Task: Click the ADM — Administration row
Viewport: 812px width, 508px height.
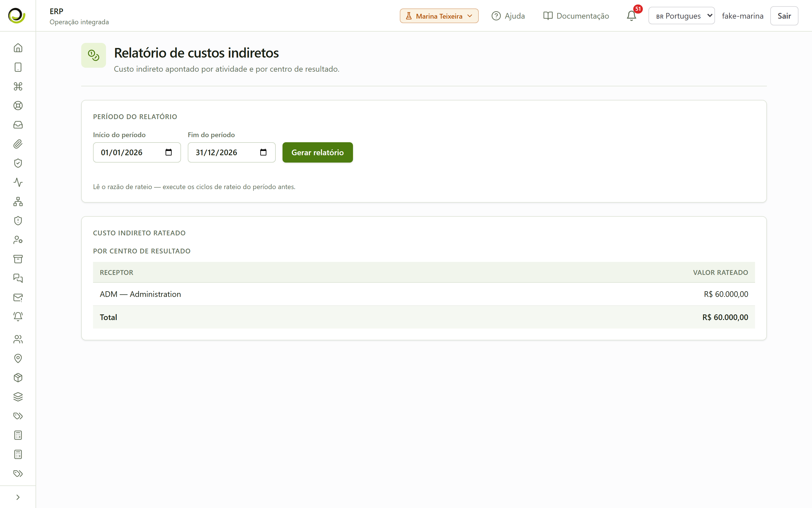Action: (x=424, y=294)
